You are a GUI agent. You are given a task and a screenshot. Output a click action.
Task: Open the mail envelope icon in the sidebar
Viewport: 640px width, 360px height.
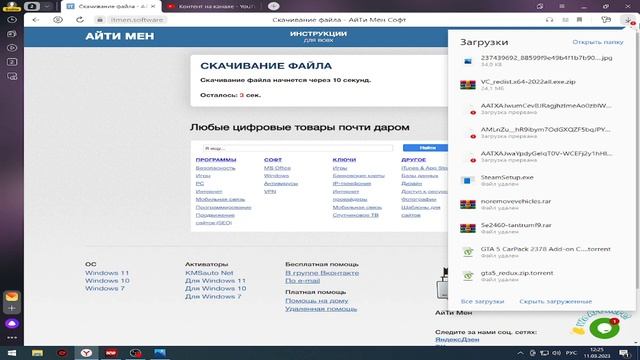(12, 296)
